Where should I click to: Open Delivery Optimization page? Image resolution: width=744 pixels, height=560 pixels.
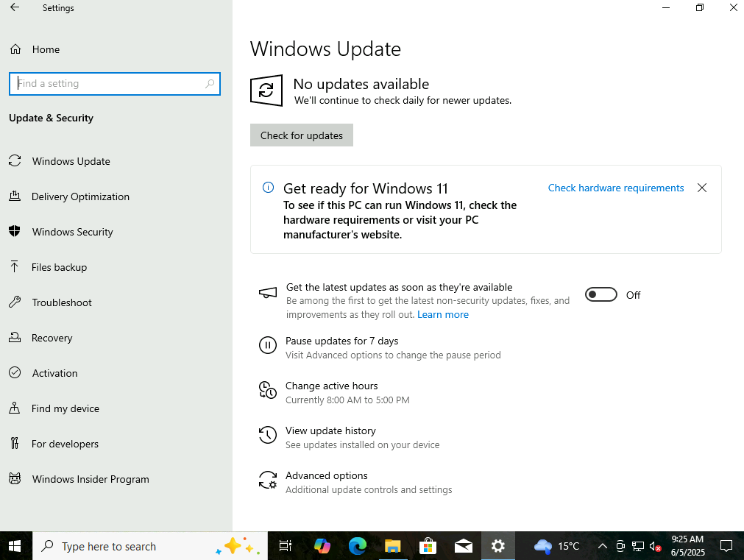pos(80,196)
